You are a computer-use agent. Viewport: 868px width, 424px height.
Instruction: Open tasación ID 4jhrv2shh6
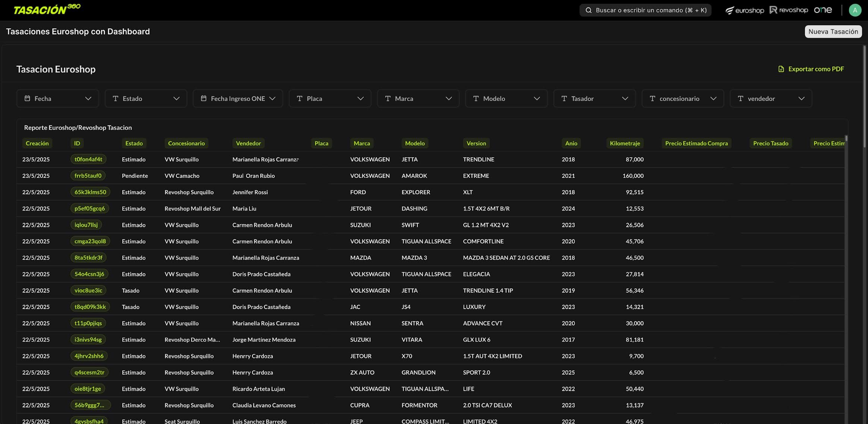pyautogui.click(x=89, y=356)
